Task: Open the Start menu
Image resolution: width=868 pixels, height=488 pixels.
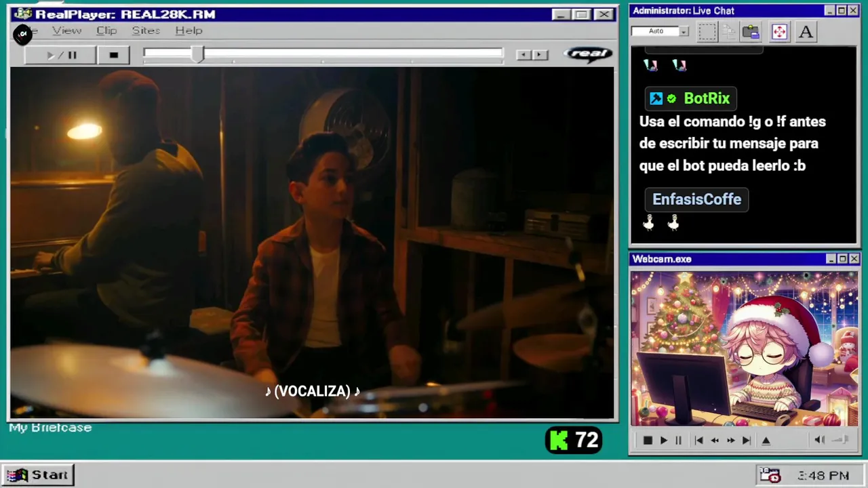Action: point(37,475)
